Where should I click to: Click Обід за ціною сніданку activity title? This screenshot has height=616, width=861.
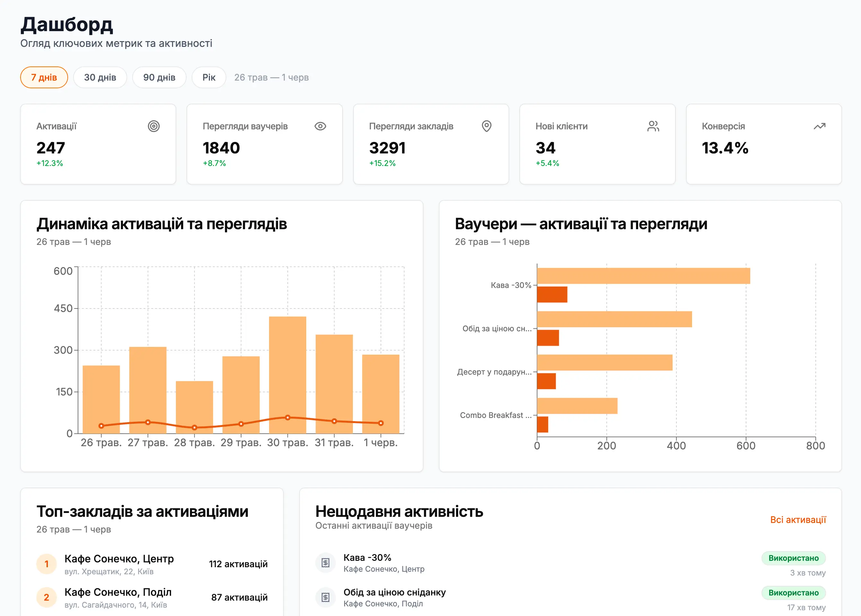pyautogui.click(x=395, y=592)
